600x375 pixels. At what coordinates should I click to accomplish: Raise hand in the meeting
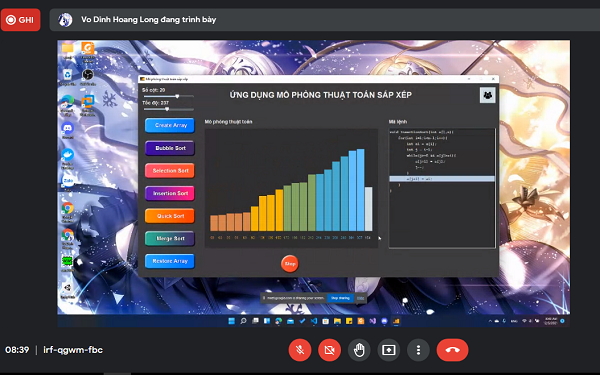(359, 350)
